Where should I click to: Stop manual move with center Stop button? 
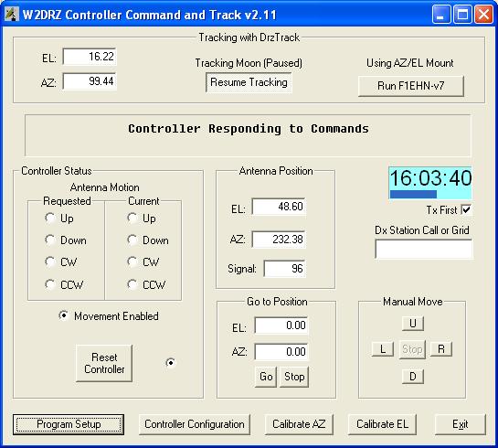click(x=412, y=349)
